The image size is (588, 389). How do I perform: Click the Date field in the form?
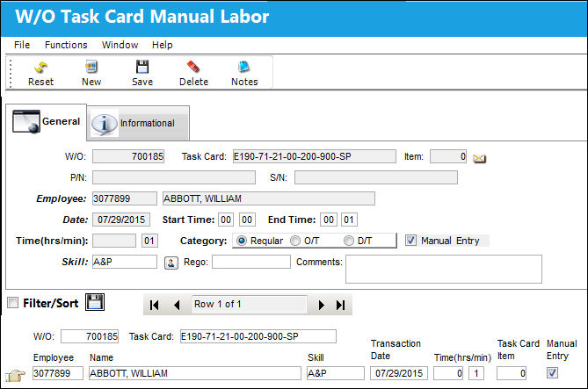coord(121,220)
